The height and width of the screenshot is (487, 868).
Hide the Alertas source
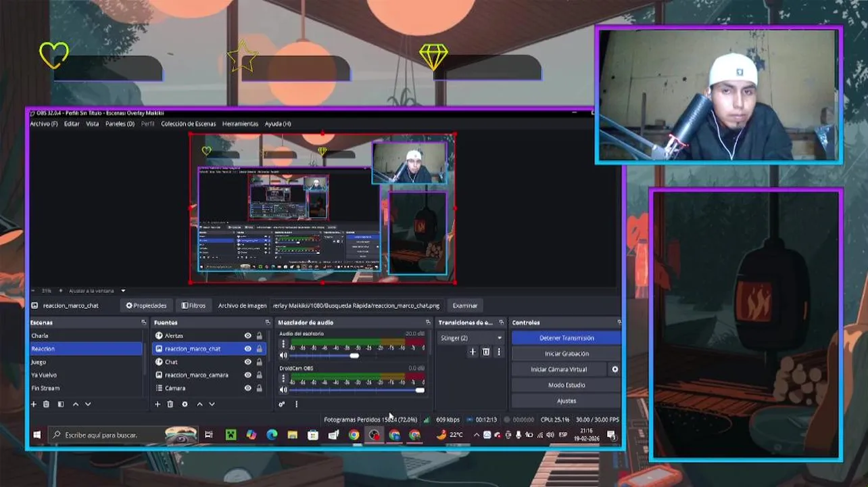click(x=247, y=335)
